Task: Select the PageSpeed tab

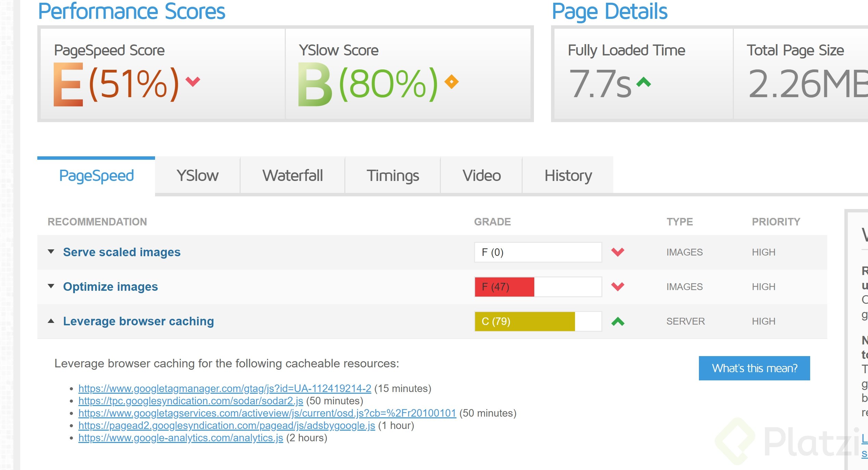Action: (96, 176)
